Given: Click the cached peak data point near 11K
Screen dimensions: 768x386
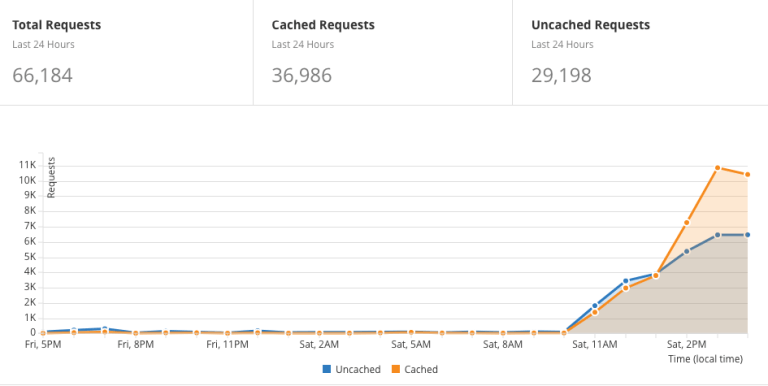Looking at the screenshot, I should click(718, 168).
